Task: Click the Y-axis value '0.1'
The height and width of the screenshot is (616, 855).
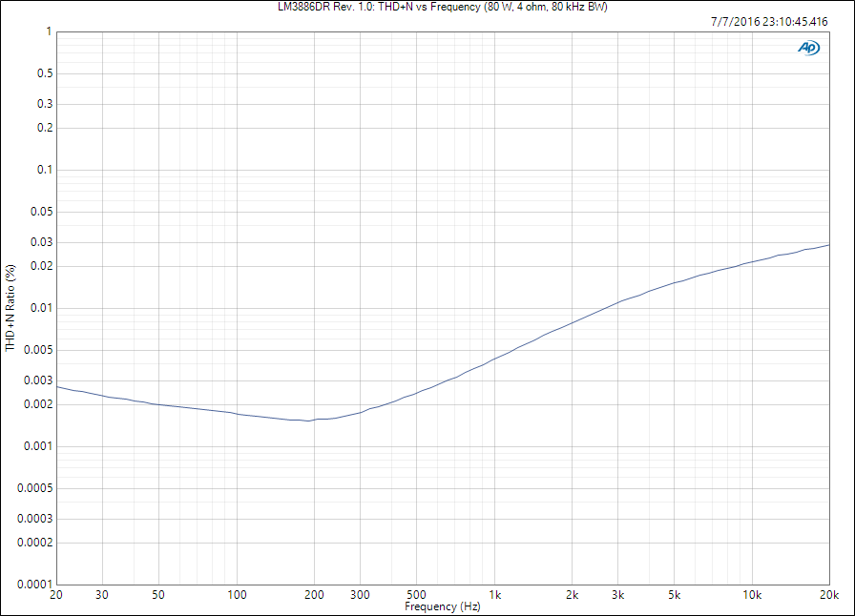Action: (x=45, y=170)
